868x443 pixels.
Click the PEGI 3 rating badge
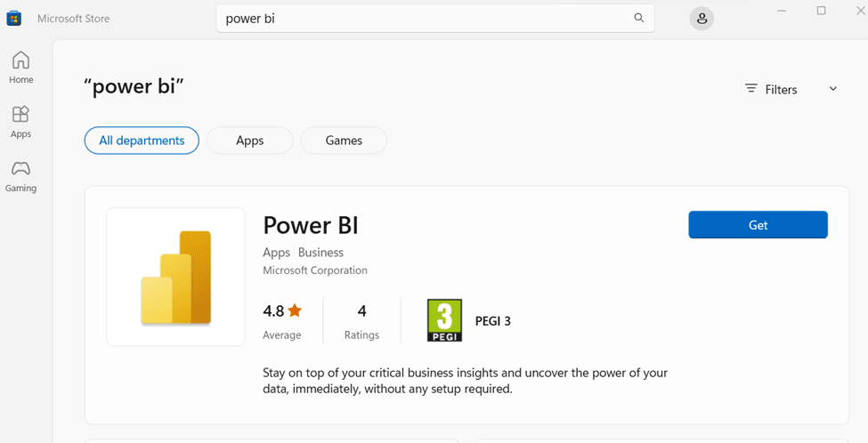click(x=445, y=321)
